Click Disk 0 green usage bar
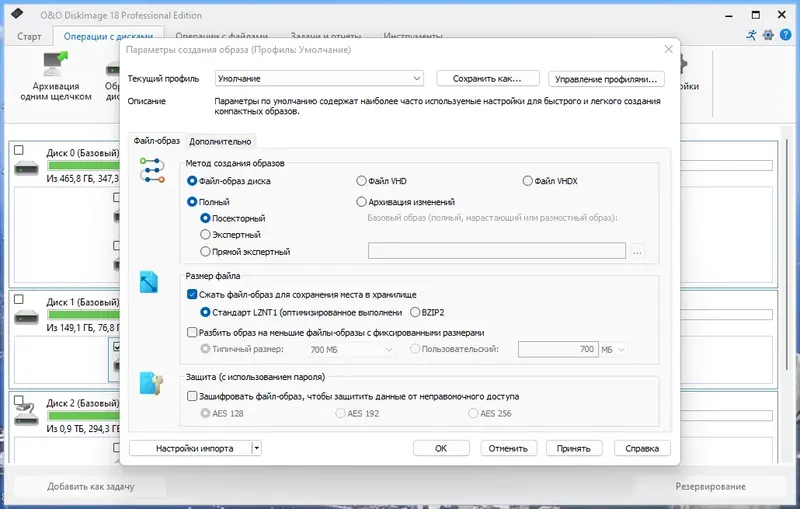Image resolution: width=800 pixels, height=509 pixels. coord(83,165)
